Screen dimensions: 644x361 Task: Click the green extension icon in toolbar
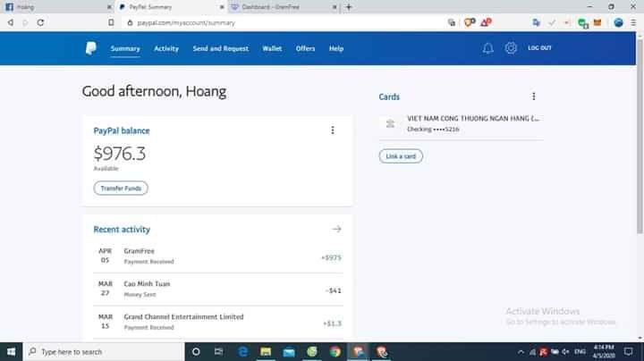tap(582, 23)
